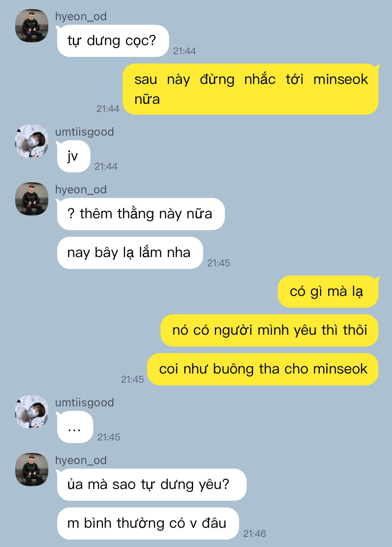
Task: Tap the "ủa mà sao tự dưng yêu?" bubble
Action: pos(151,485)
